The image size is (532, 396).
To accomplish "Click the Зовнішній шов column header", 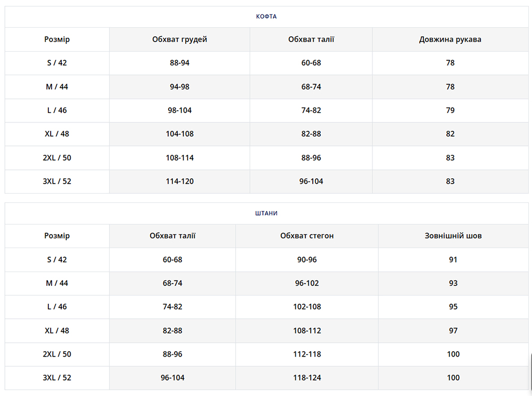I will tap(453, 236).
